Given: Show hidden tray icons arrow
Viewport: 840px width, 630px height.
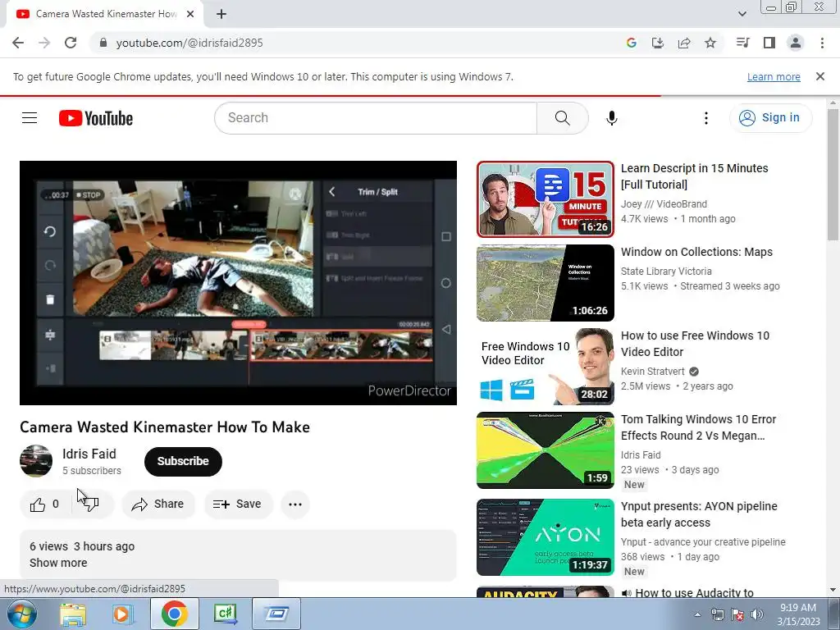Looking at the screenshot, I should [697, 614].
